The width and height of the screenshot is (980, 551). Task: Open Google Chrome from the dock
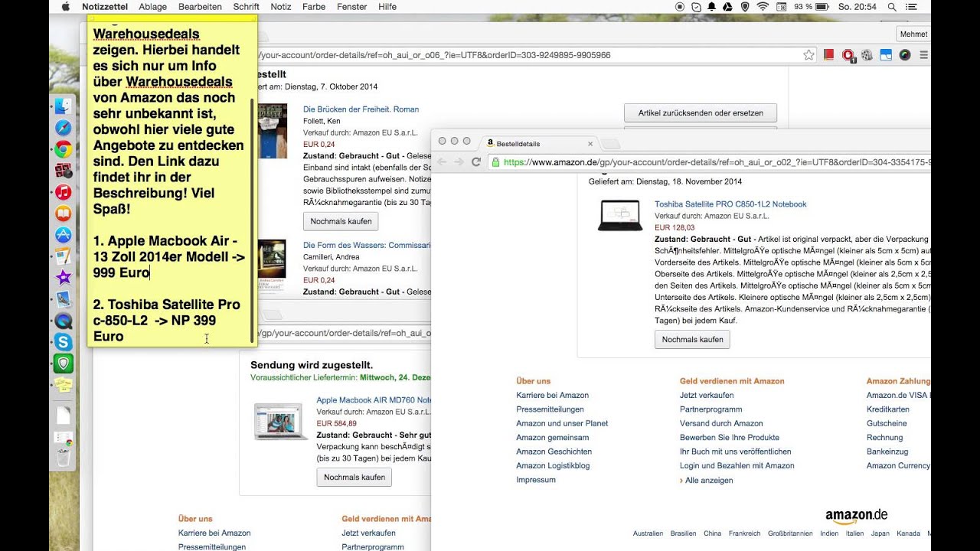(x=64, y=149)
